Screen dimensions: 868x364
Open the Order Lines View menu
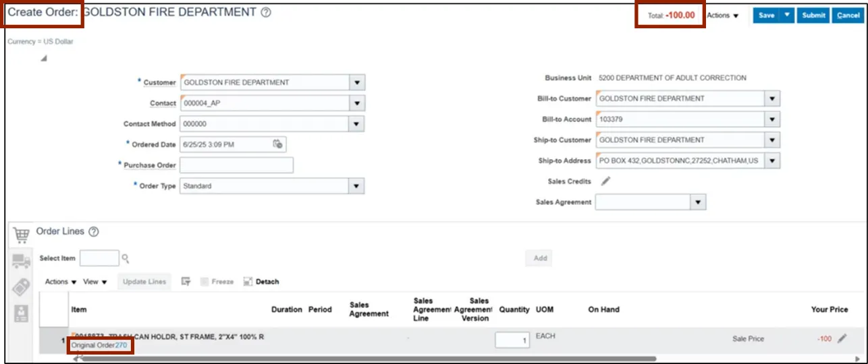95,282
